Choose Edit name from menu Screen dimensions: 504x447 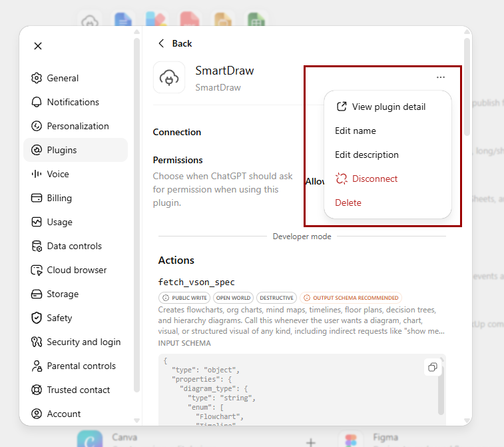pyautogui.click(x=387, y=131)
